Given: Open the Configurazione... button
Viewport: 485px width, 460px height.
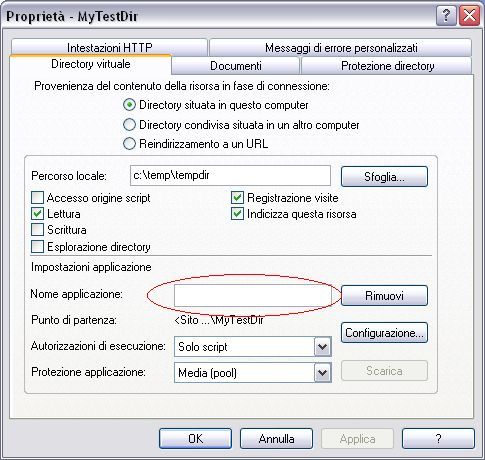Looking at the screenshot, I should pos(384,332).
